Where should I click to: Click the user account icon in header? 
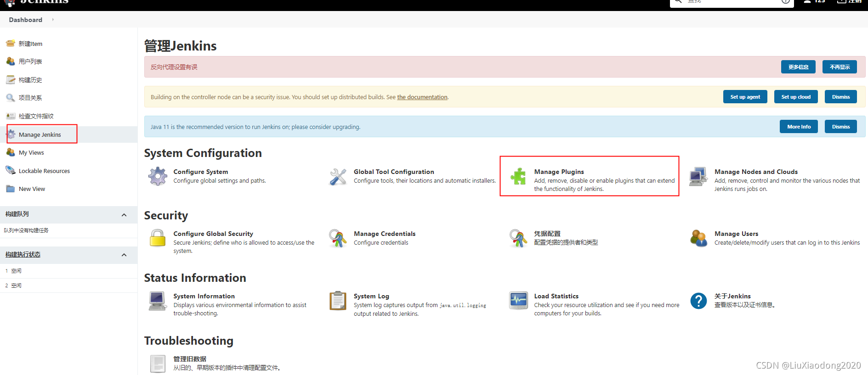point(807,1)
